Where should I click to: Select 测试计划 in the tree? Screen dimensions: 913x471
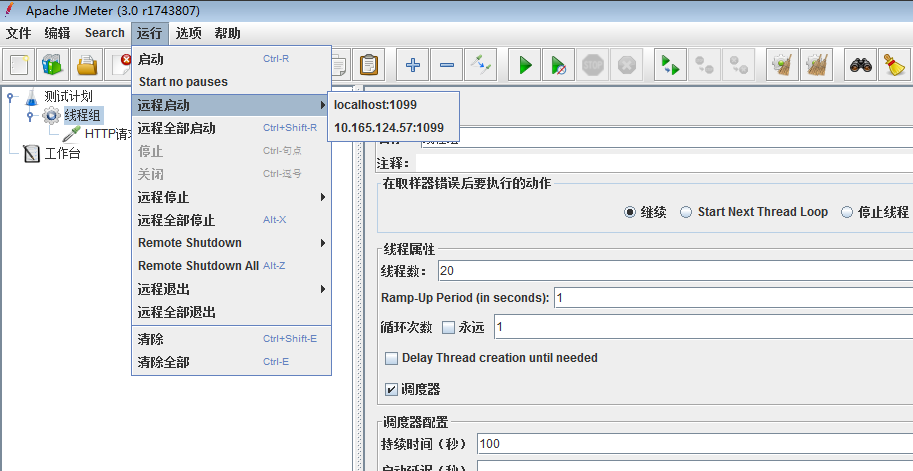click(x=68, y=97)
